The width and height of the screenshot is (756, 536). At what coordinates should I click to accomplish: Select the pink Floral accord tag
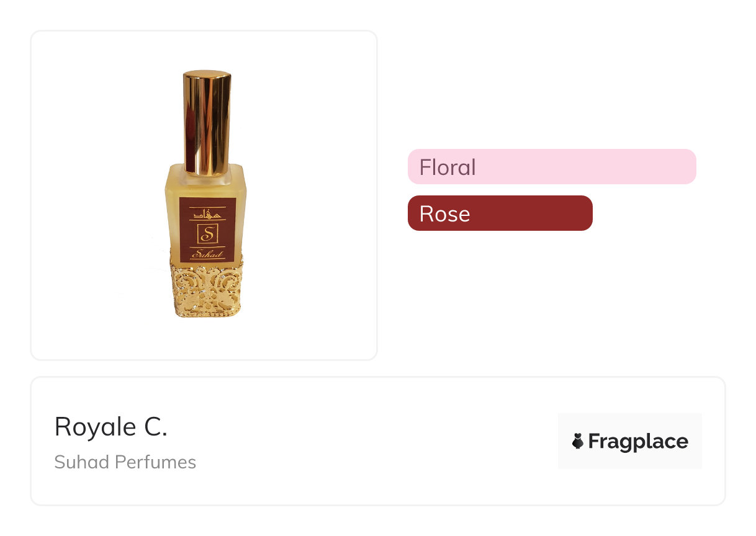click(x=551, y=167)
